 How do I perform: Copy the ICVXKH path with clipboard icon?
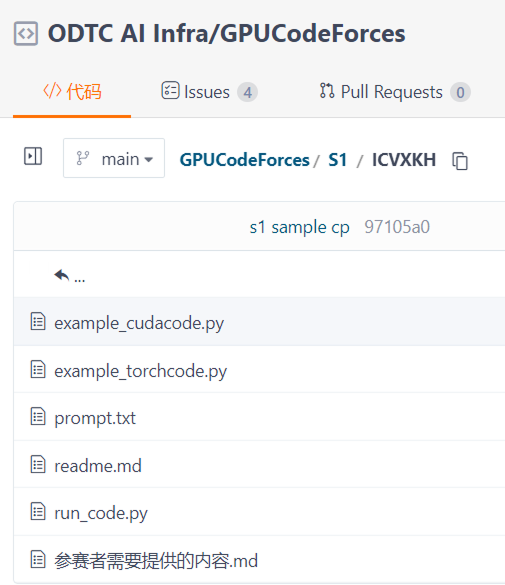pos(460,161)
